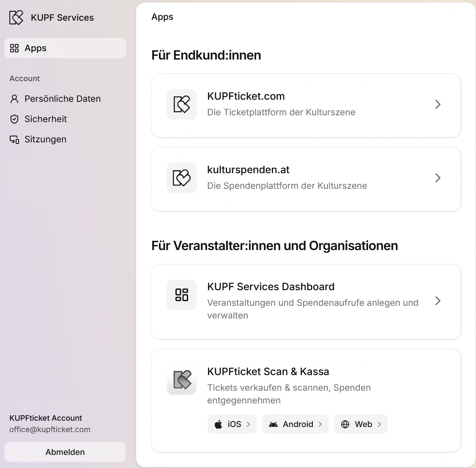476x468 pixels.
Task: Open Persönliche Daten settings
Action: point(65,99)
